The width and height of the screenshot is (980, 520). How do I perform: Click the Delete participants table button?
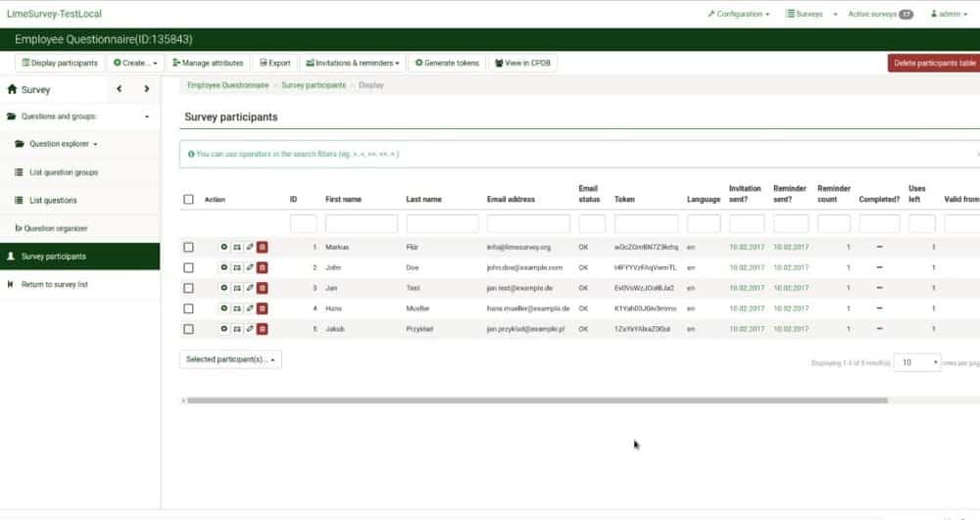pyautogui.click(x=934, y=63)
